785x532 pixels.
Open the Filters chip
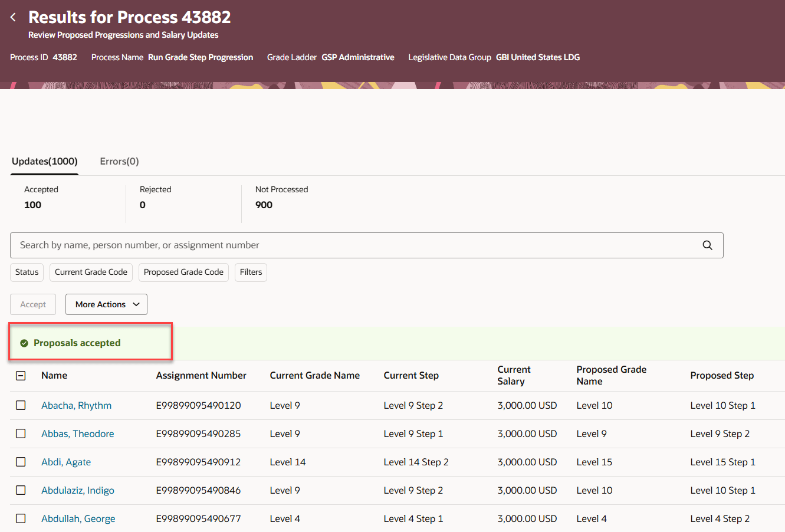[251, 272]
